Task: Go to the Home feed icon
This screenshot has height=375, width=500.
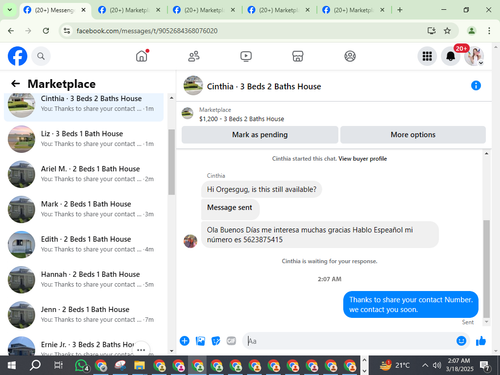Action: point(142,56)
